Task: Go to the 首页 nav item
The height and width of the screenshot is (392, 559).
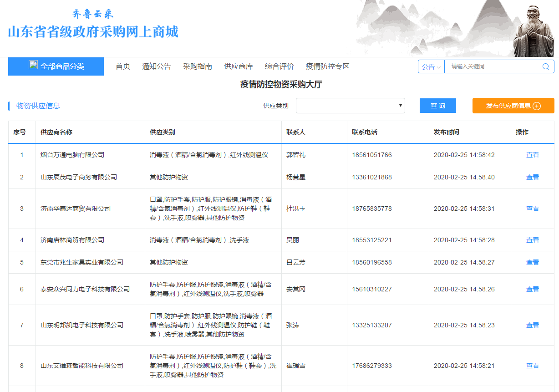Action: [123, 66]
